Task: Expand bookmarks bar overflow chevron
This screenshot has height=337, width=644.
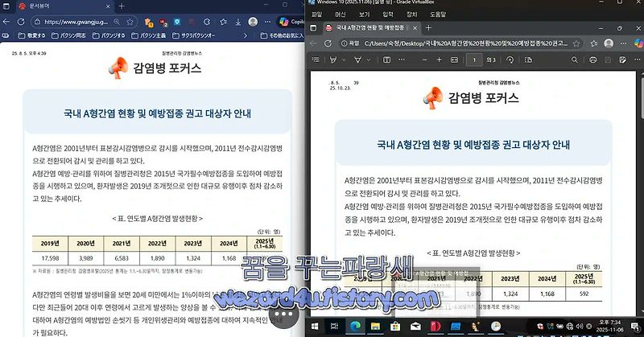Action: (246, 35)
